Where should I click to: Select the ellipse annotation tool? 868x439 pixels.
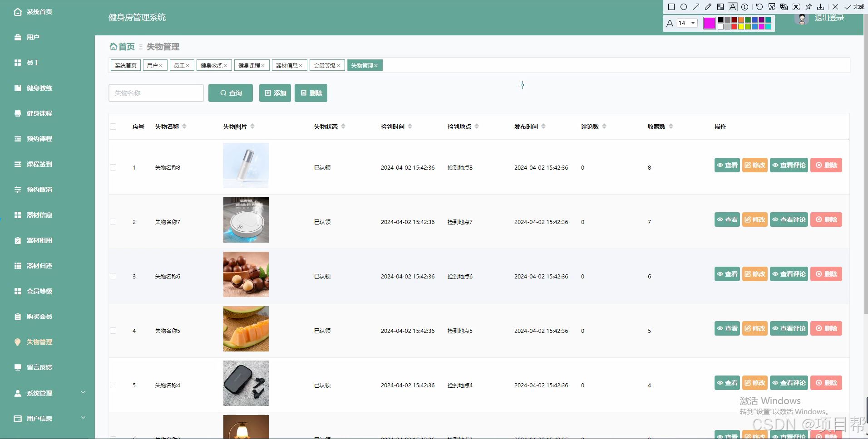(x=684, y=7)
